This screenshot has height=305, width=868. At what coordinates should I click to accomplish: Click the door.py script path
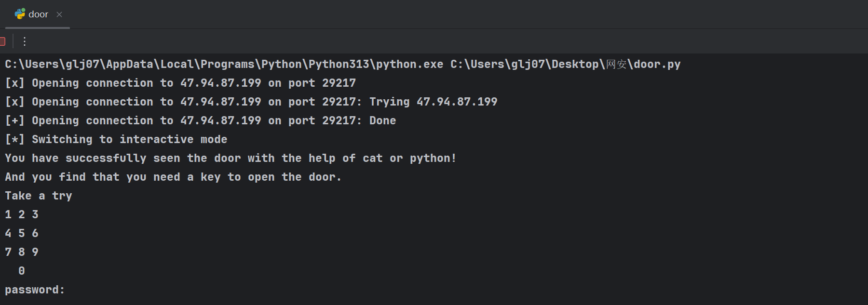(565, 64)
